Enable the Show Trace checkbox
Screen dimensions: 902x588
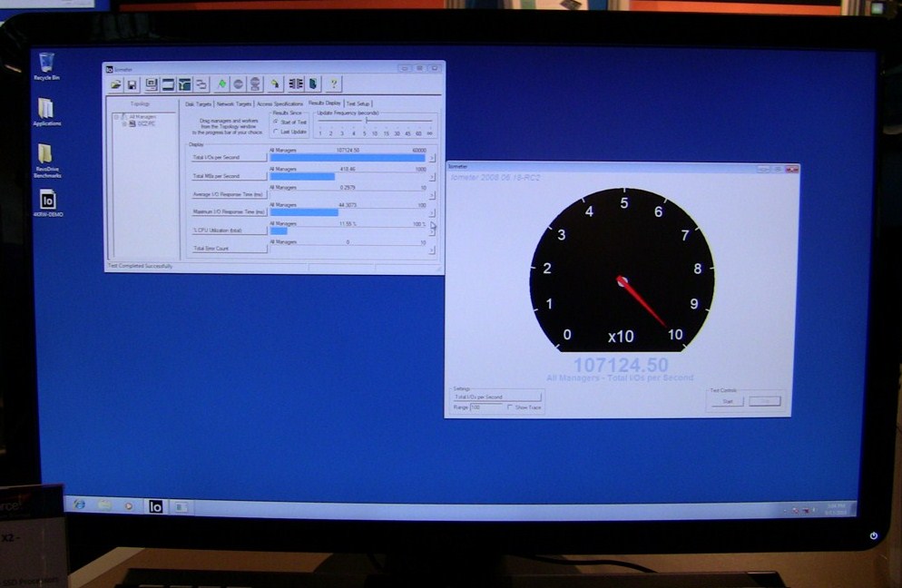point(510,407)
